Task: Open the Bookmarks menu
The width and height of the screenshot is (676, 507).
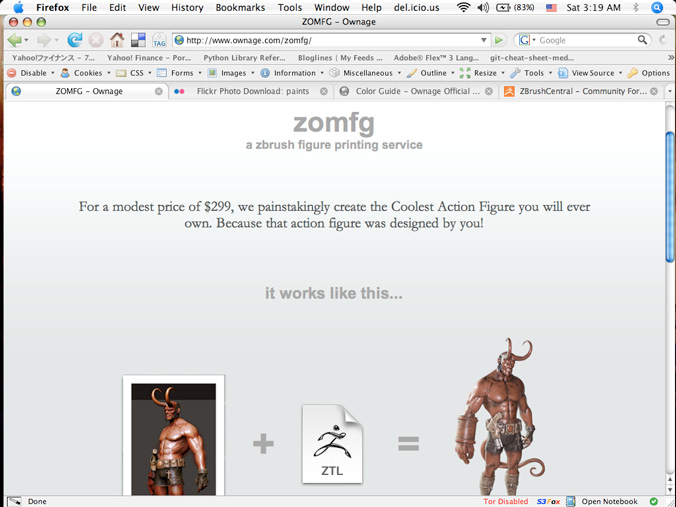Action: pyautogui.click(x=240, y=7)
